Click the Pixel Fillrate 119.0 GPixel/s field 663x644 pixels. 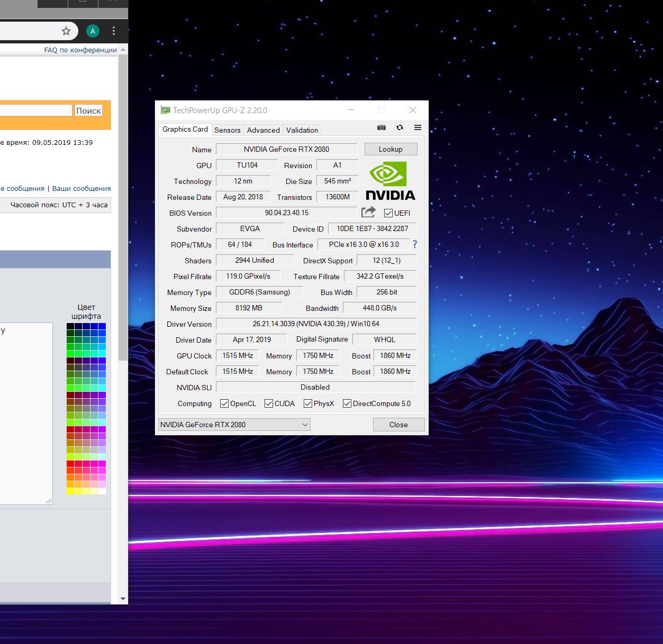248,276
